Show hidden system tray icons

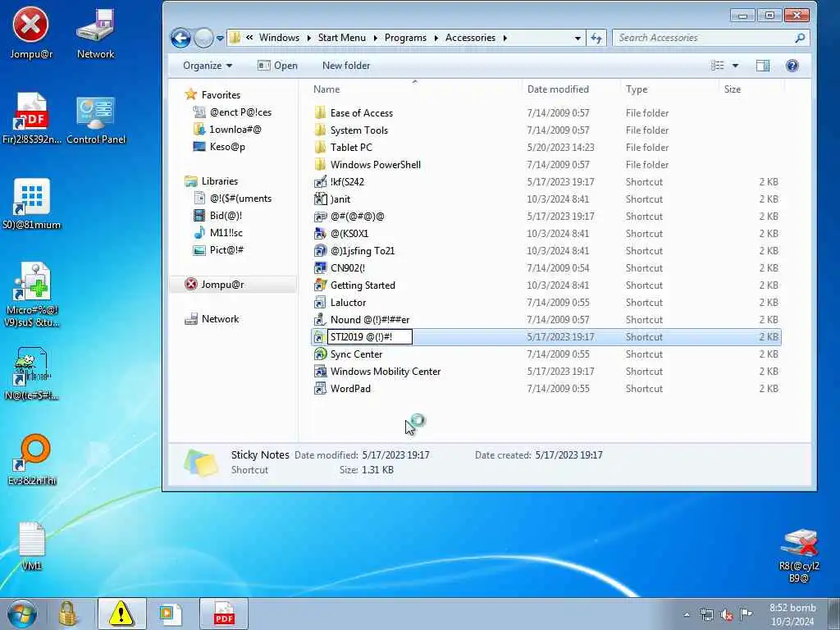[687, 614]
